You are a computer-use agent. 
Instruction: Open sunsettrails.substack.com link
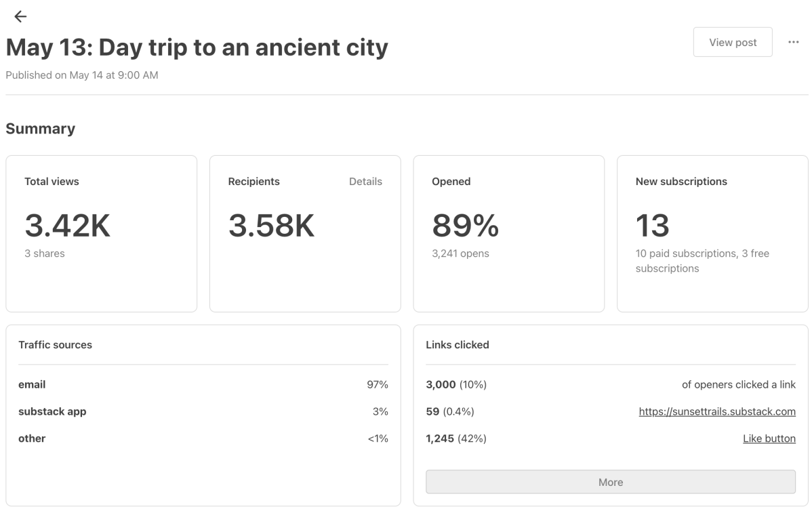point(716,411)
